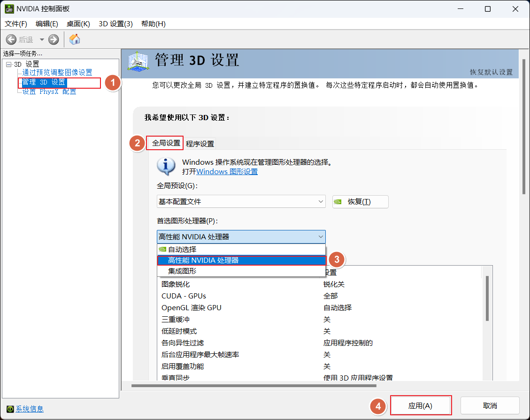530x420 pixels.
Task: Click the system information icon at bottom left
Action: (10, 409)
